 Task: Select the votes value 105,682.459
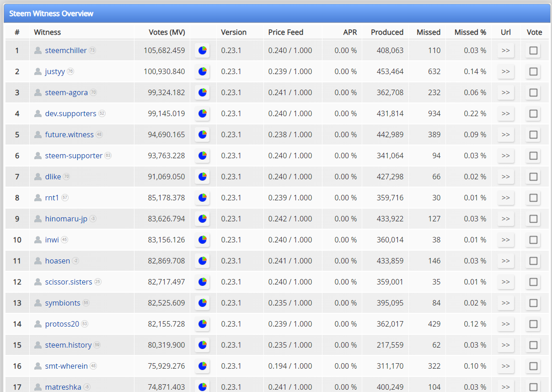point(164,50)
